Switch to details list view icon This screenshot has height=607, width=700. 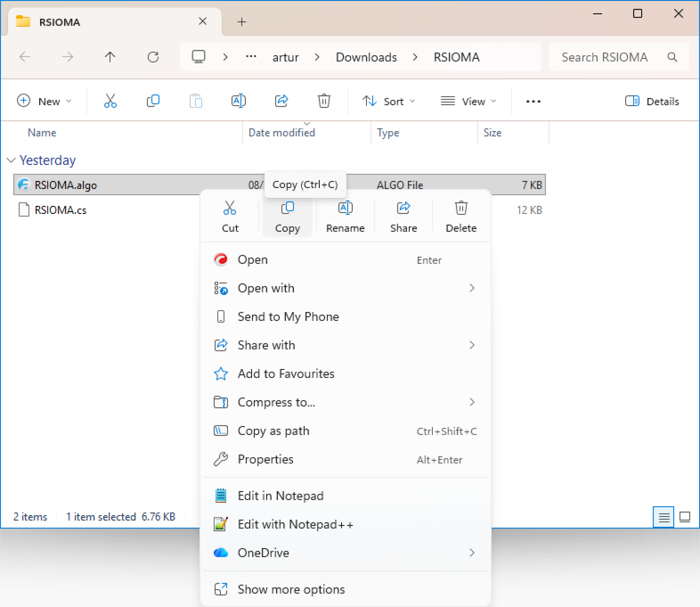(664, 517)
